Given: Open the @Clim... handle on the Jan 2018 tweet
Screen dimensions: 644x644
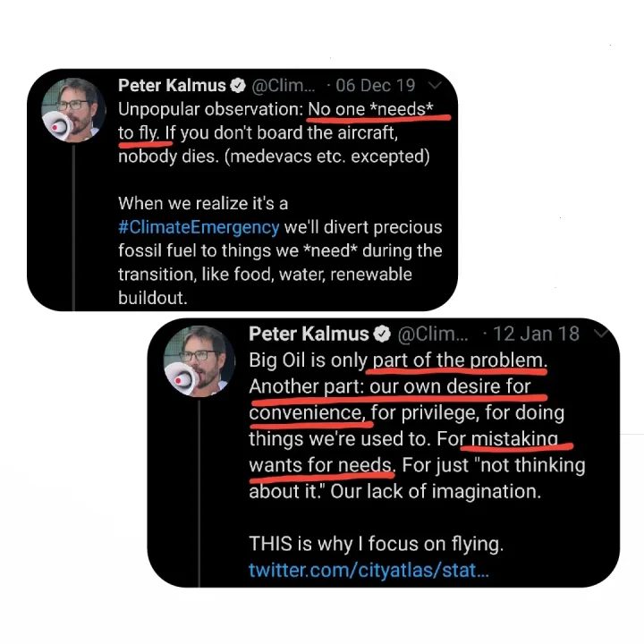Looking at the screenshot, I should pos(432,335).
